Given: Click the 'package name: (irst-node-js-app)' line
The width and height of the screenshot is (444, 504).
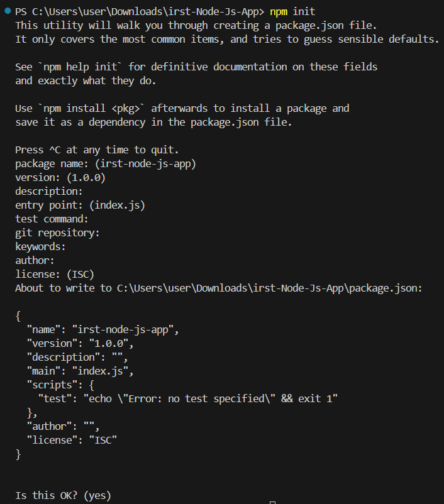Looking at the screenshot, I should coord(106,164).
